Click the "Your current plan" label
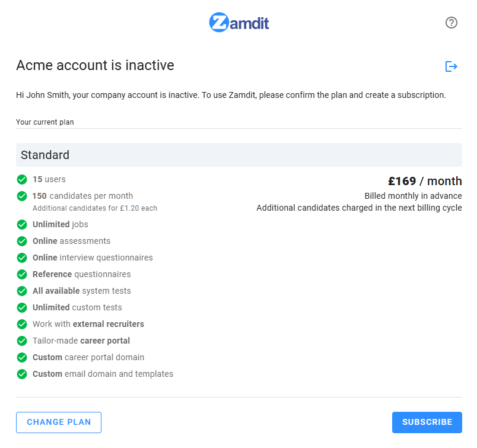This screenshot has width=477, height=448. [44, 122]
